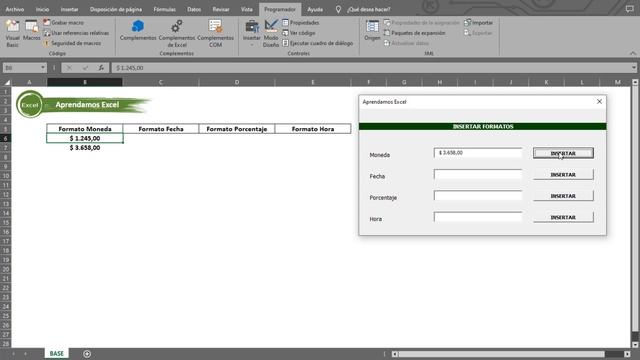Click INSERTAR button for Fecha
Screen dimensions: 640x360
tap(563, 175)
